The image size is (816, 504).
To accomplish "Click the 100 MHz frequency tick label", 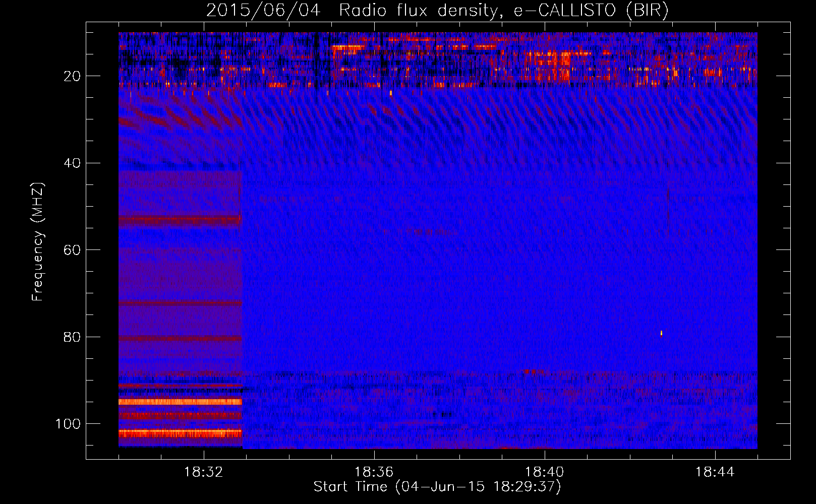I will pos(68,424).
